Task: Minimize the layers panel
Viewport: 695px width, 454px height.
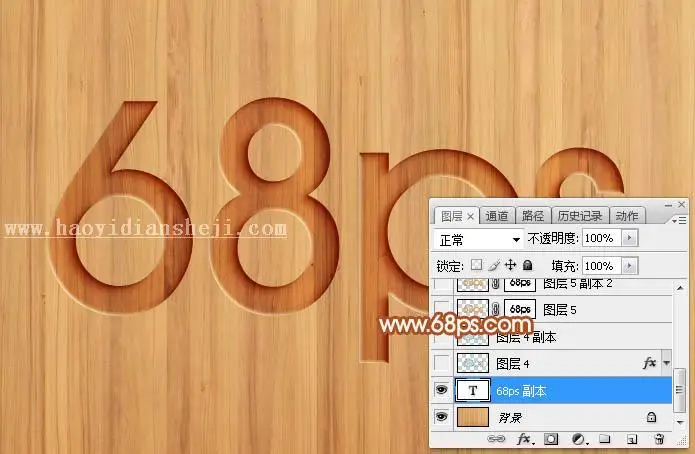Action: (x=668, y=205)
